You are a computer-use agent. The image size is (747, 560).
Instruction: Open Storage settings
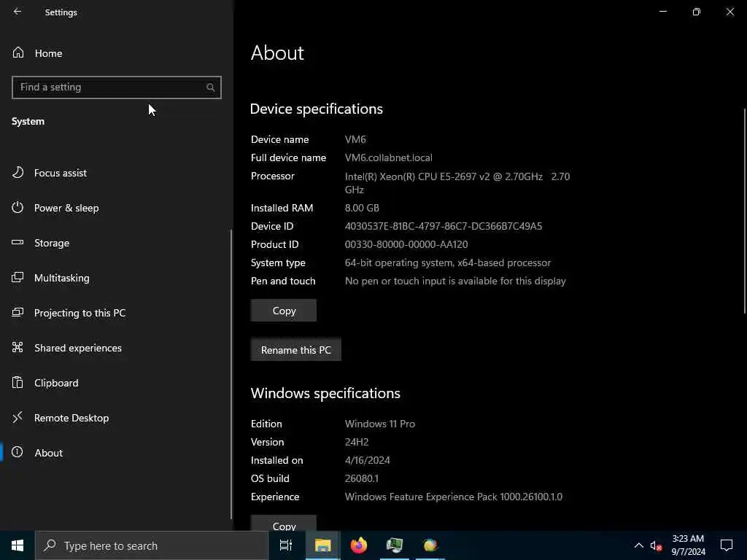click(x=116, y=243)
